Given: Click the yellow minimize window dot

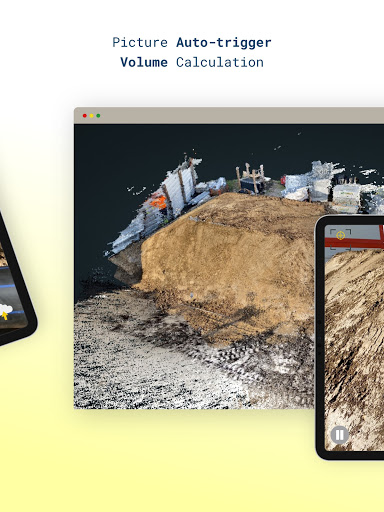Looking at the screenshot, I should (91, 116).
